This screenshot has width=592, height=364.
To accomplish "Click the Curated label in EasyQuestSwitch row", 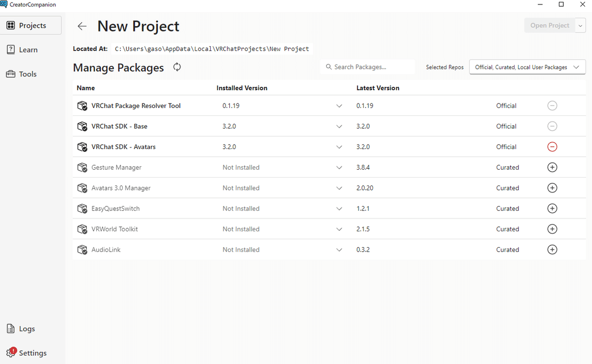I will (508, 209).
